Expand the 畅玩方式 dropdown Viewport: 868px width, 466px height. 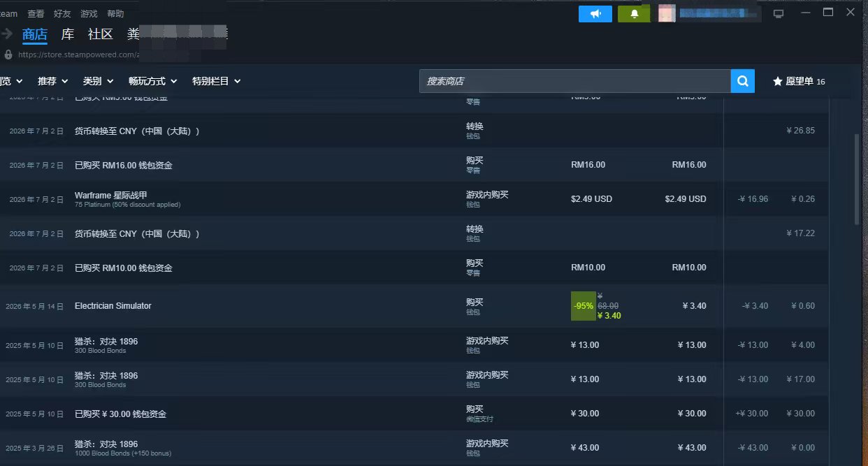[153, 81]
